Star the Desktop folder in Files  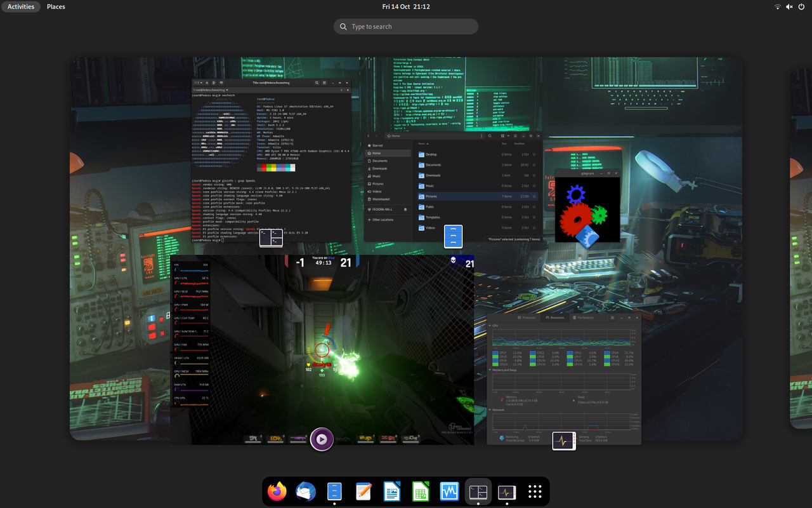pyautogui.click(x=534, y=154)
